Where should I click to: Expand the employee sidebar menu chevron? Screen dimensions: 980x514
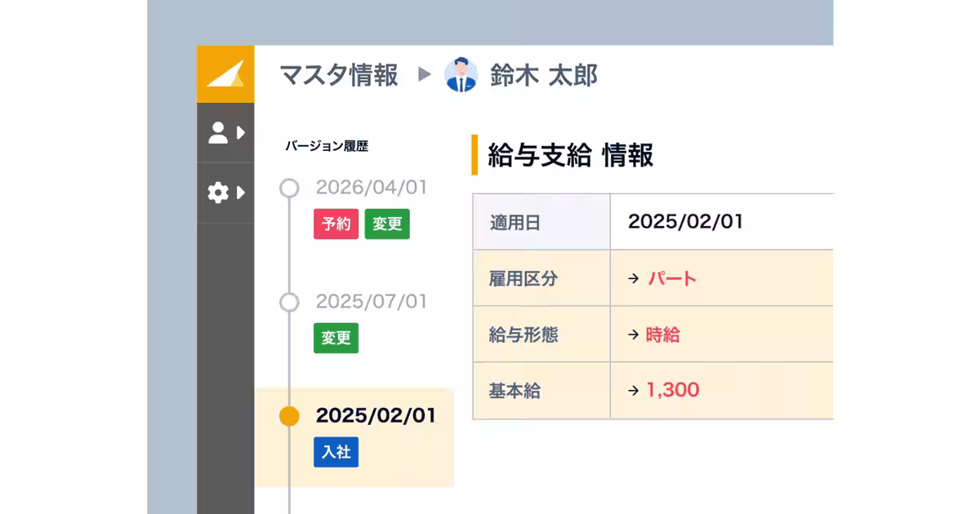(x=239, y=134)
